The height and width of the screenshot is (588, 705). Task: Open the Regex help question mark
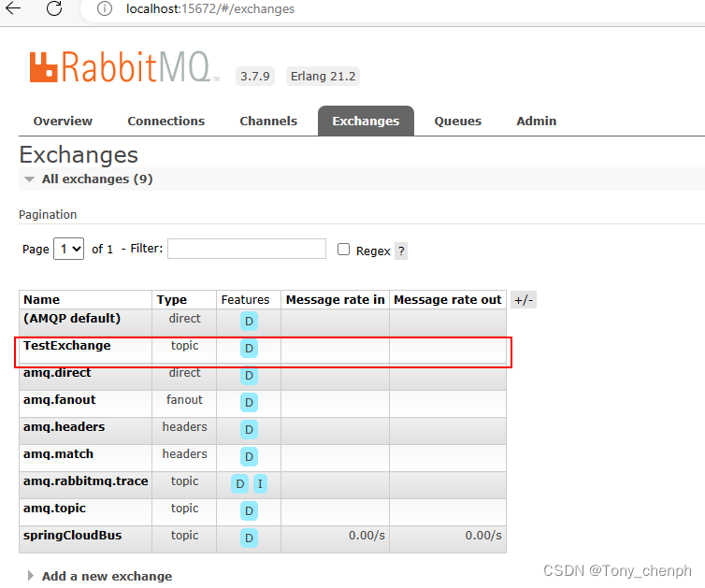401,251
